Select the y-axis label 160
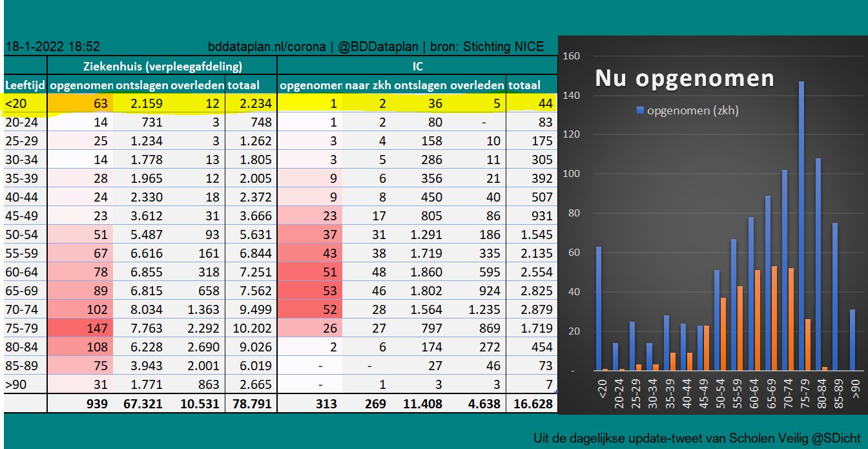 (572, 56)
